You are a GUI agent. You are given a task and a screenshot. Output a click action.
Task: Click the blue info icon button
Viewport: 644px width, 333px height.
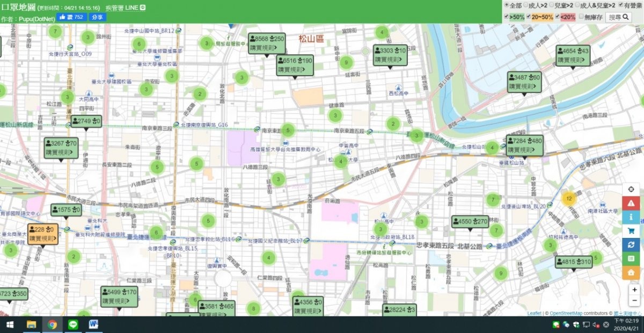tap(631, 217)
